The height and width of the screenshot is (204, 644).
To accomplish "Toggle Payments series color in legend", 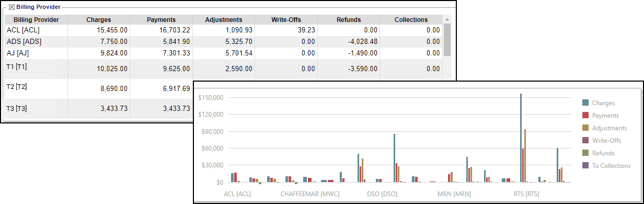I will [586, 116].
